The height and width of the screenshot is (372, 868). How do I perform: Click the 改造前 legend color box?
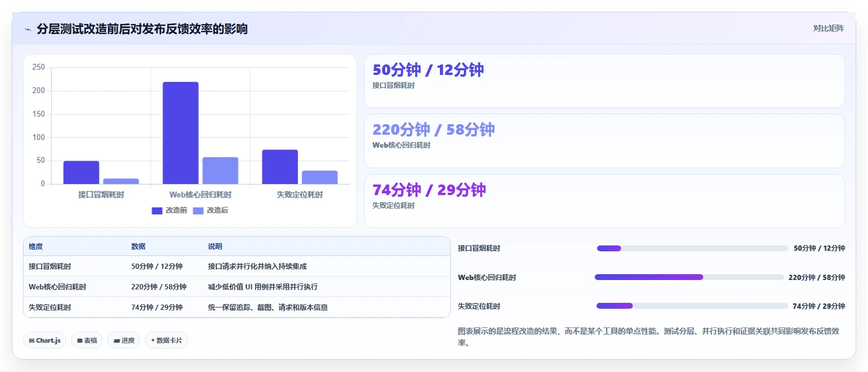[157, 211]
